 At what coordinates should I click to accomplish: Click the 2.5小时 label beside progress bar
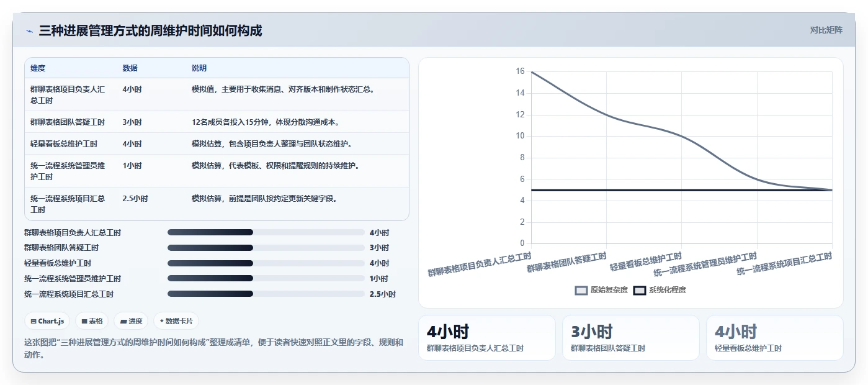pos(382,294)
